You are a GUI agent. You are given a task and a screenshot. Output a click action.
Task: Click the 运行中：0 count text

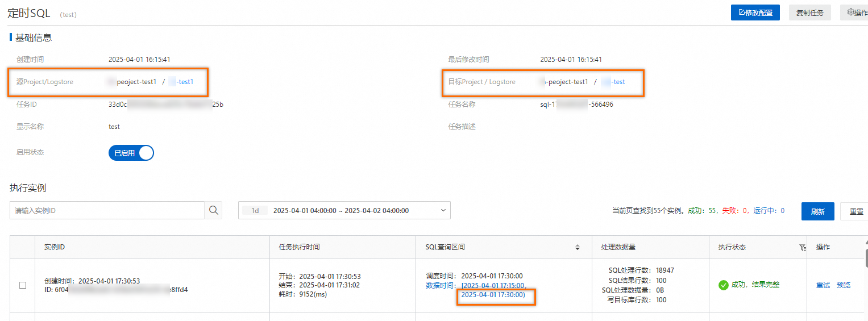point(769,211)
